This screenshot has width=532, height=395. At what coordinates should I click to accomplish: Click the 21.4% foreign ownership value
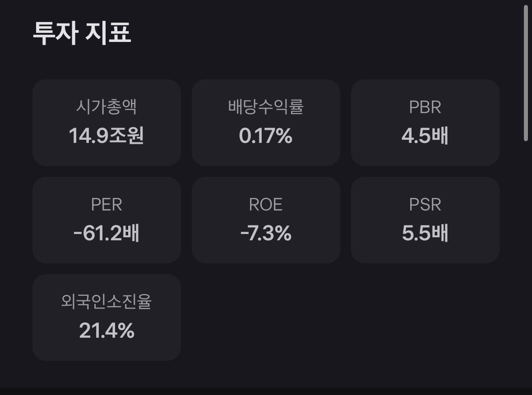click(x=106, y=330)
